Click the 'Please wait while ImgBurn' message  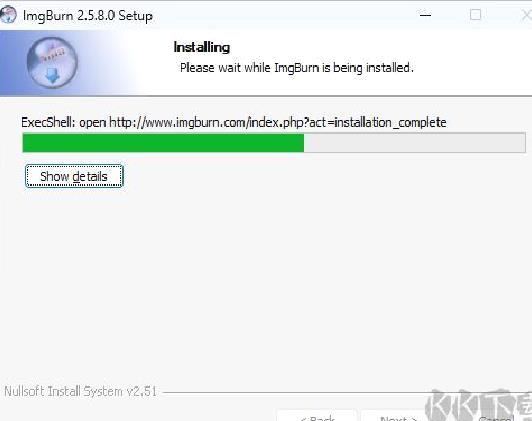297,68
